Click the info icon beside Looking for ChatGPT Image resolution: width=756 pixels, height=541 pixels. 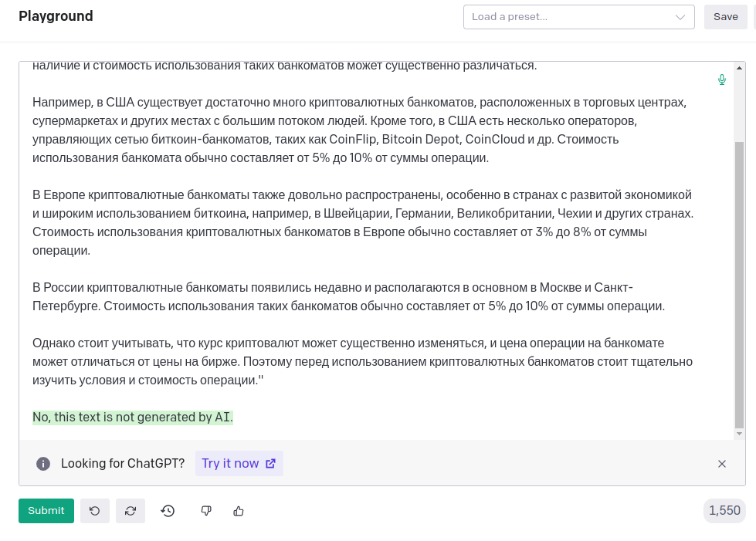pos(43,464)
